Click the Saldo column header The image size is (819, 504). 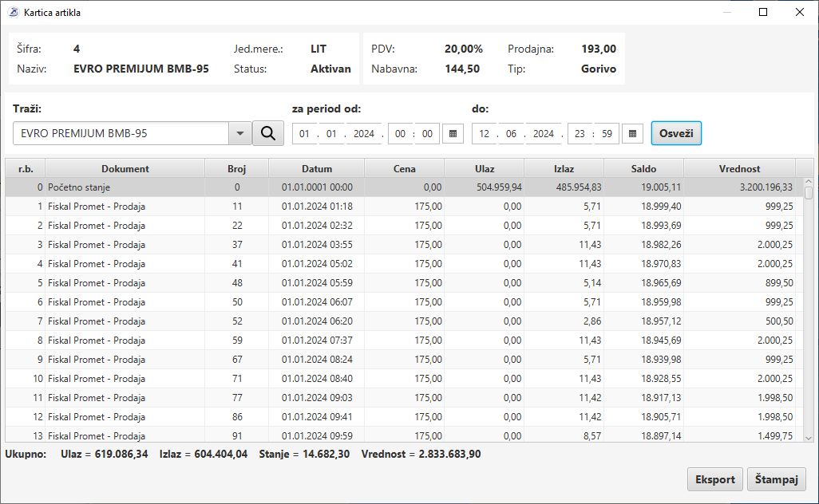[x=643, y=168]
